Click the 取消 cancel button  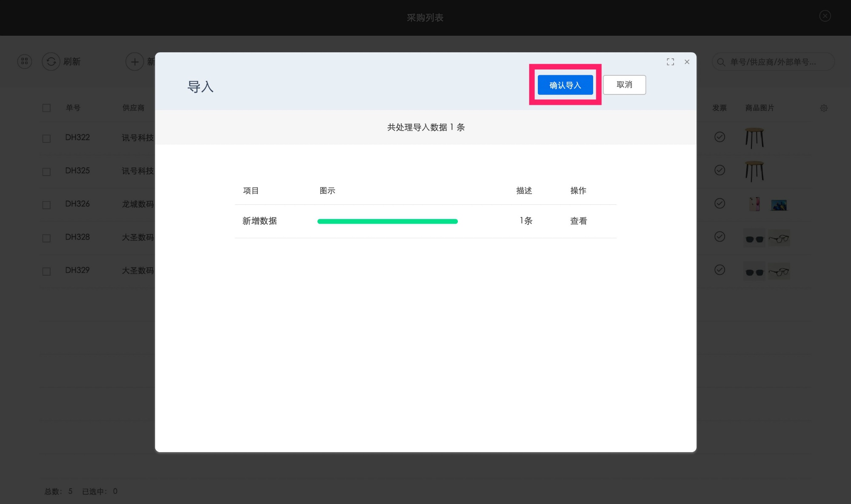624,85
